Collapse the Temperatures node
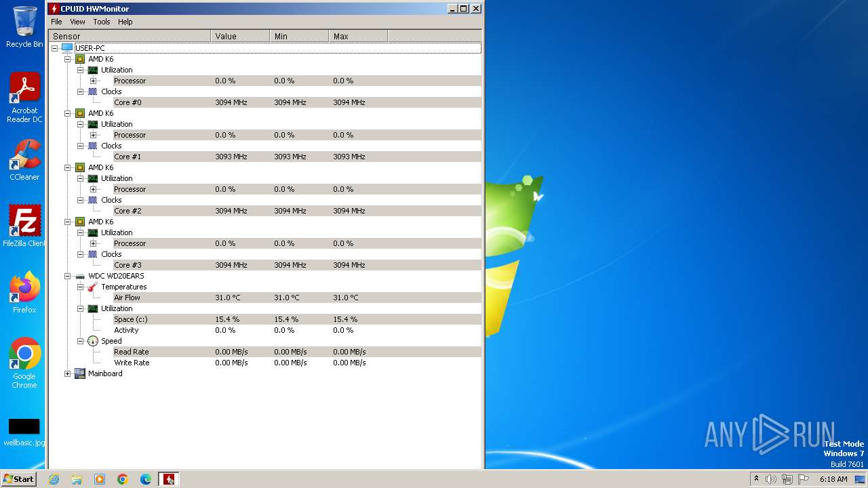The width and height of the screenshot is (868, 488). coord(80,287)
